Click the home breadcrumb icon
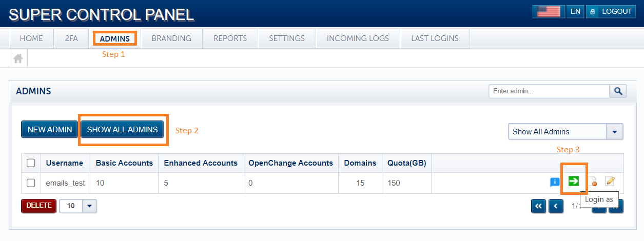Screen dimensions: 644x241 pos(18,58)
